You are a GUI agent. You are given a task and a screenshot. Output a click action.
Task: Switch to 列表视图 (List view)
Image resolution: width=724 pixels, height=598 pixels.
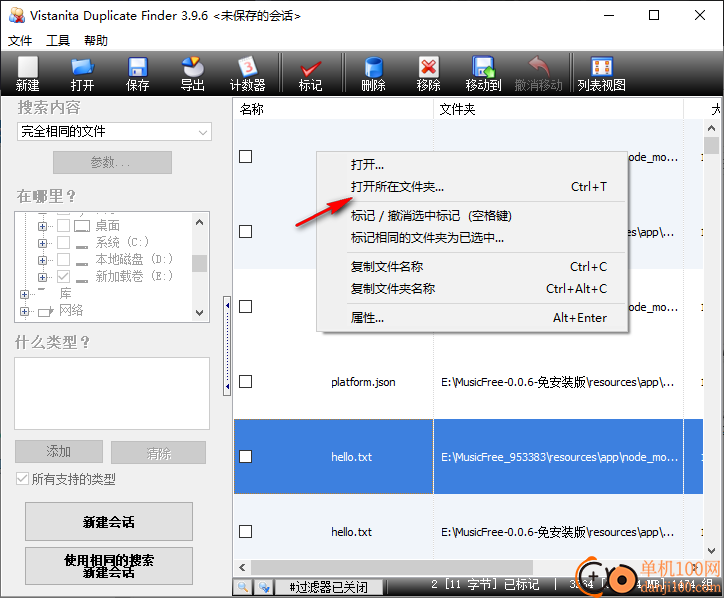[602, 74]
